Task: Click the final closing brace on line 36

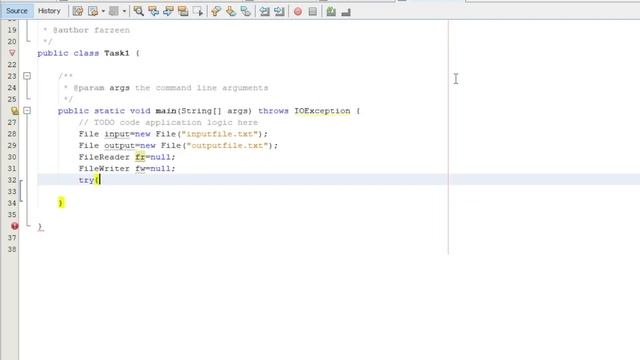Action: tap(40, 227)
